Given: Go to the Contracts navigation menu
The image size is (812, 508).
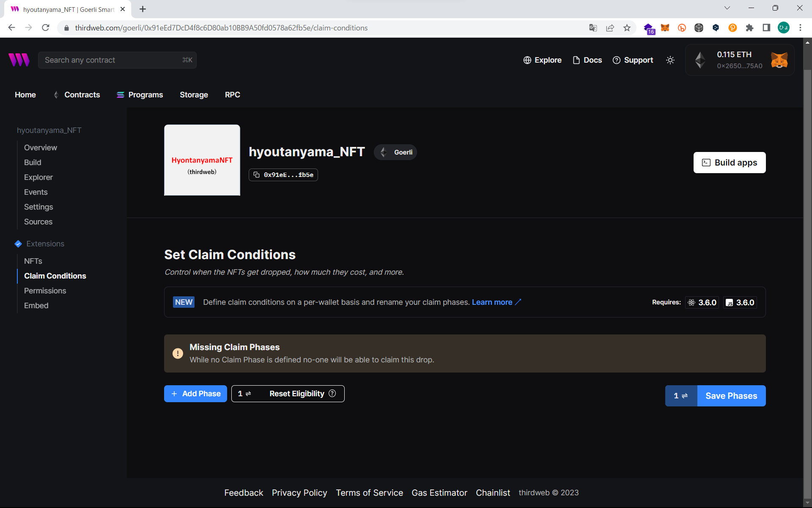Looking at the screenshot, I should [82, 95].
